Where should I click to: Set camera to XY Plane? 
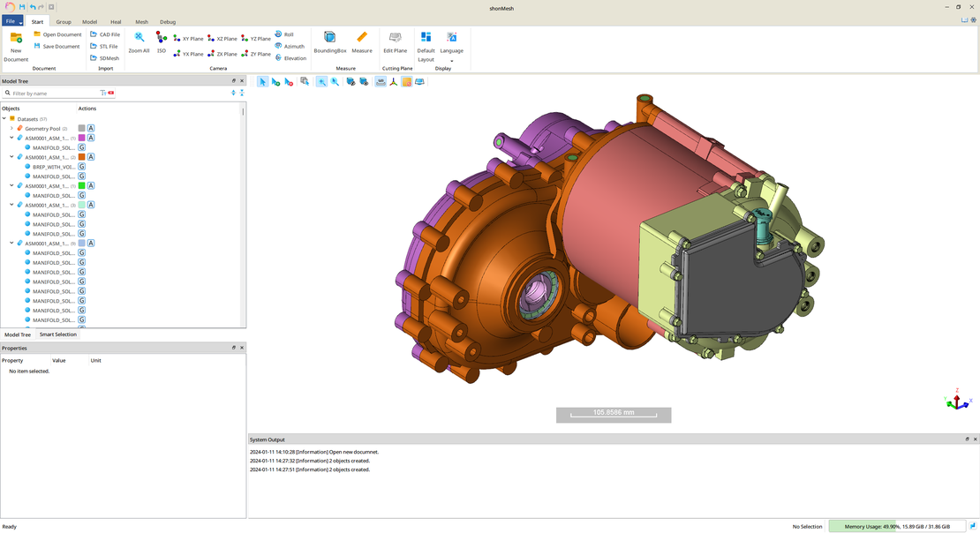(x=188, y=39)
